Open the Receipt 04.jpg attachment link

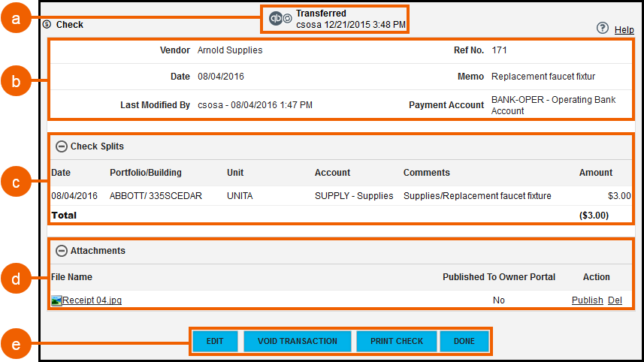[92, 300]
